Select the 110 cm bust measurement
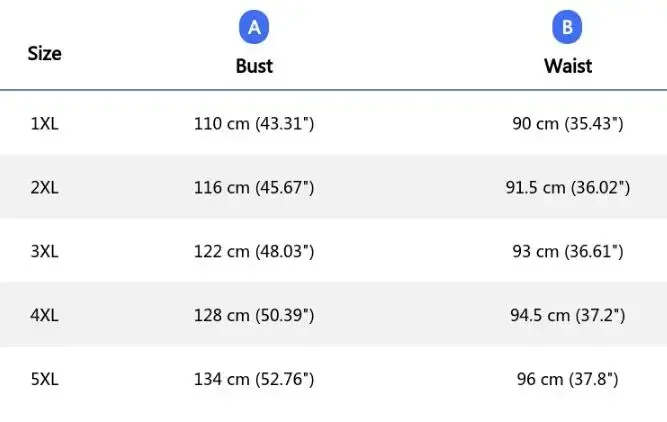Image resolution: width=667 pixels, height=422 pixels. [x=254, y=124]
